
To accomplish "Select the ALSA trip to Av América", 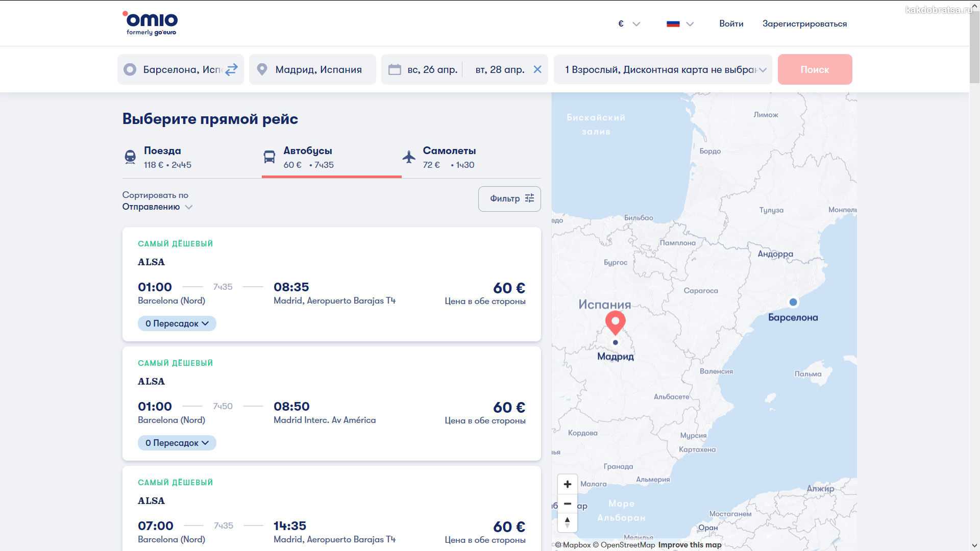I will click(x=332, y=404).
